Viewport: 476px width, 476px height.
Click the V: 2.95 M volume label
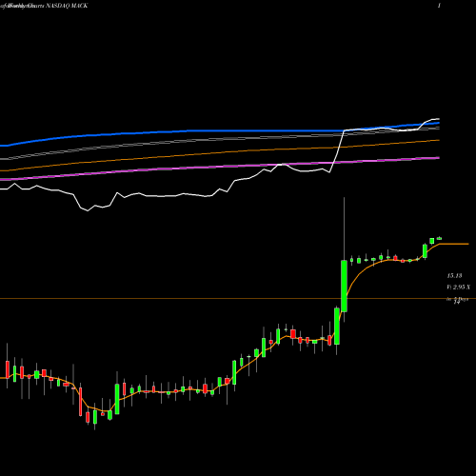coord(458,288)
